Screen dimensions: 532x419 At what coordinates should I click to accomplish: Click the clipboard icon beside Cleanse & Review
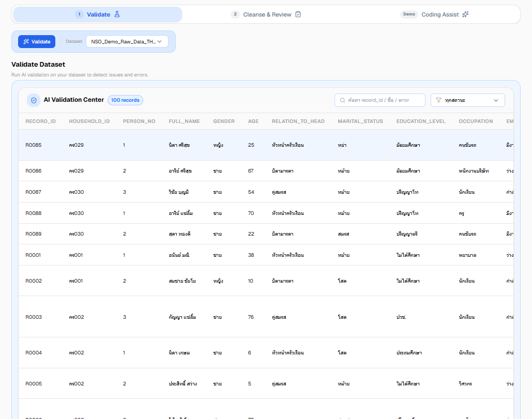point(298,14)
